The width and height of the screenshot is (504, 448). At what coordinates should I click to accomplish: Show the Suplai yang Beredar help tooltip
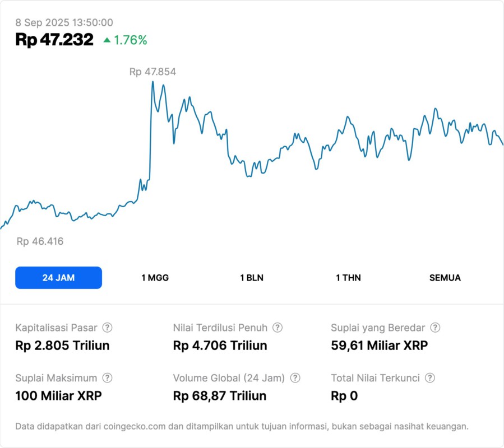tap(435, 328)
